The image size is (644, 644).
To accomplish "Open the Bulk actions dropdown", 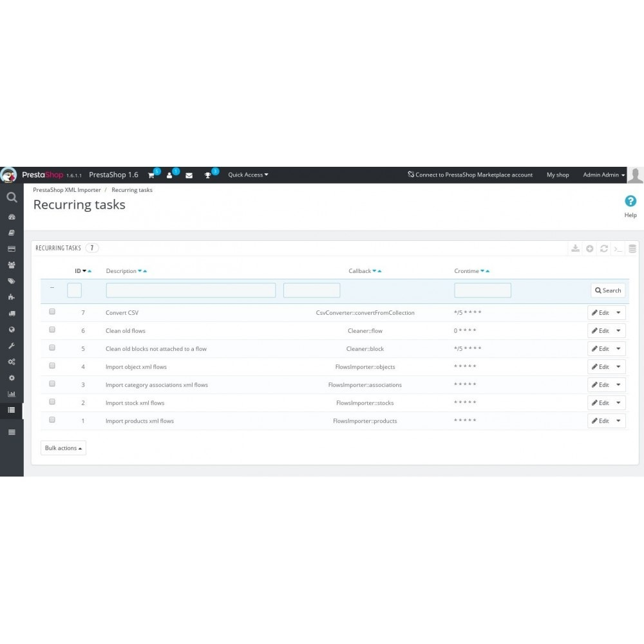I will (x=63, y=448).
